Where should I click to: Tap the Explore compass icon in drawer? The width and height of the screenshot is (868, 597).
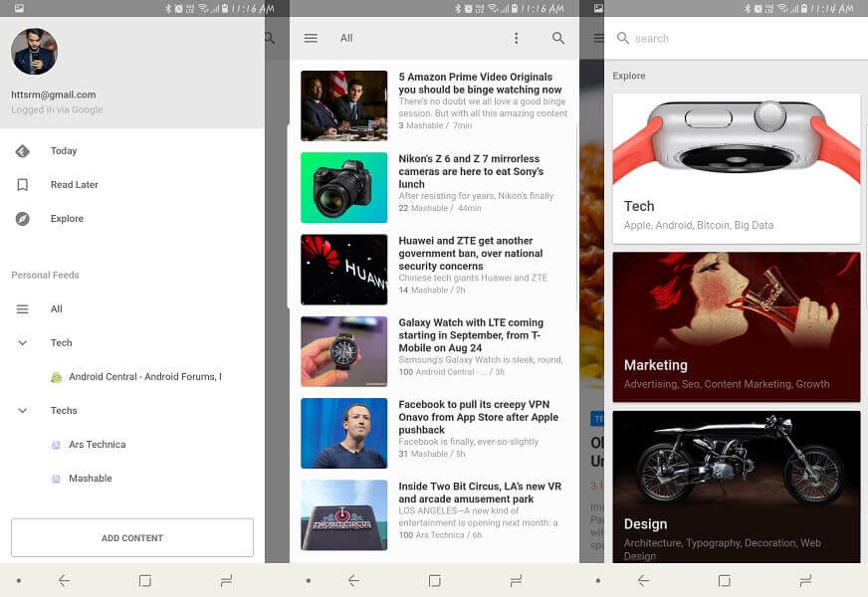(22, 219)
